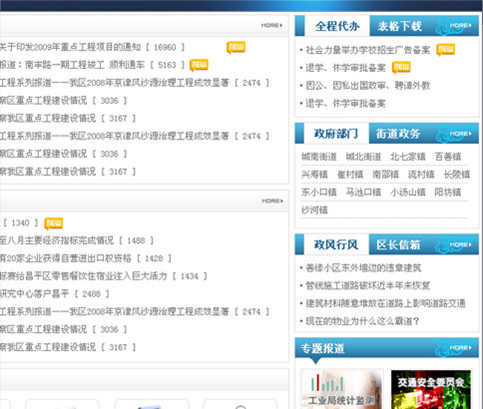This screenshot has width=483, height=409.
Task: Click the MORE icon in the 专题报道 header
Action: 461,348
